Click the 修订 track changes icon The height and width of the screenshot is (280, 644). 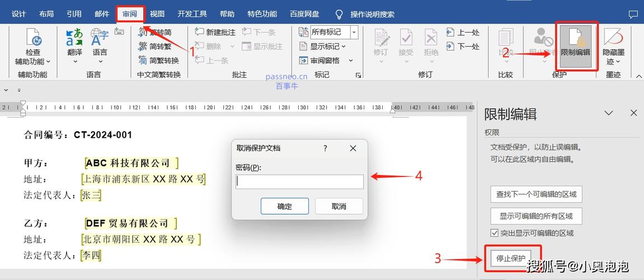pos(381,38)
